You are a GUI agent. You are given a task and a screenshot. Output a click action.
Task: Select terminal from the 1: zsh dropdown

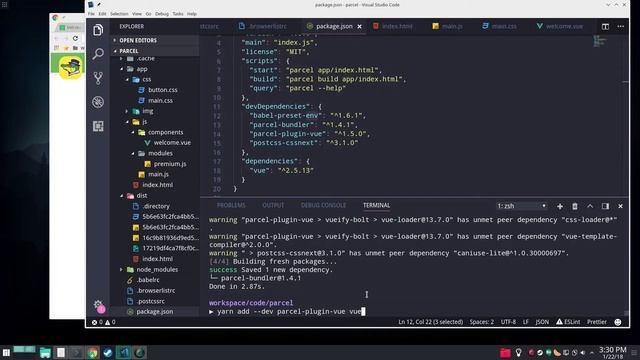pyautogui.click(x=521, y=206)
